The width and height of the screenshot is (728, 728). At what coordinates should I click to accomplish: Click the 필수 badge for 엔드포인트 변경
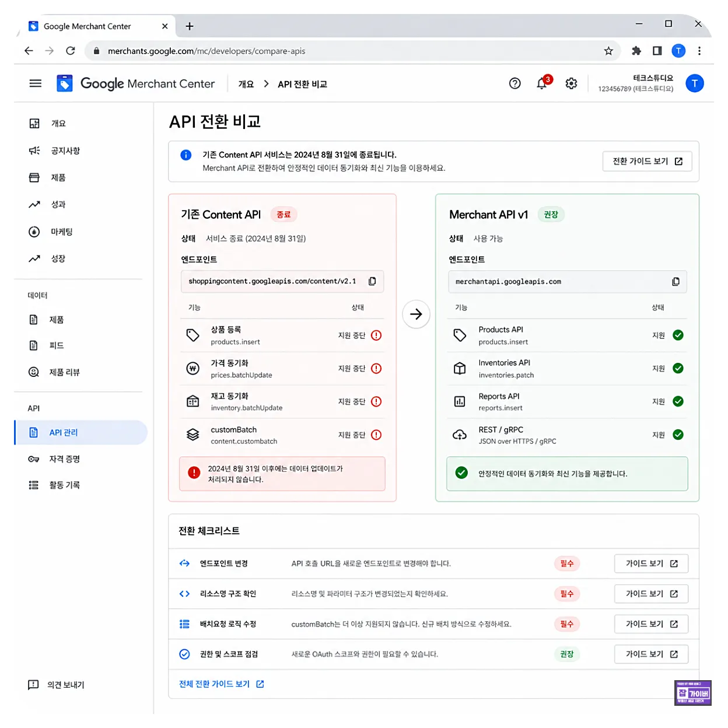tap(567, 563)
